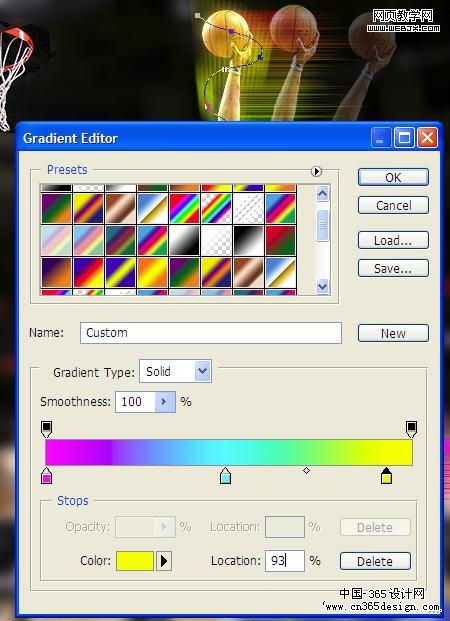Viewport: 450px width, 621px height.
Task: Select the left opacity stop above gradient
Action: [x=46, y=429]
